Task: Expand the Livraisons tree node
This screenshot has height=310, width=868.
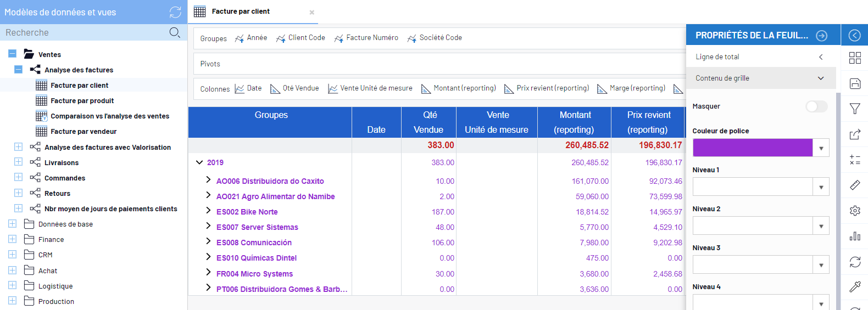Action: tap(18, 162)
